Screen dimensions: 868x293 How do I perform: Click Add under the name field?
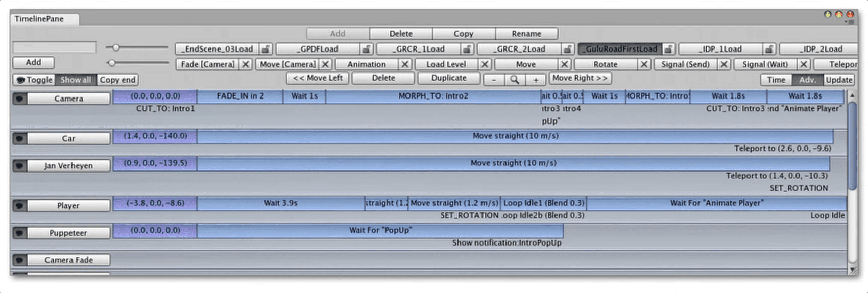click(x=33, y=62)
